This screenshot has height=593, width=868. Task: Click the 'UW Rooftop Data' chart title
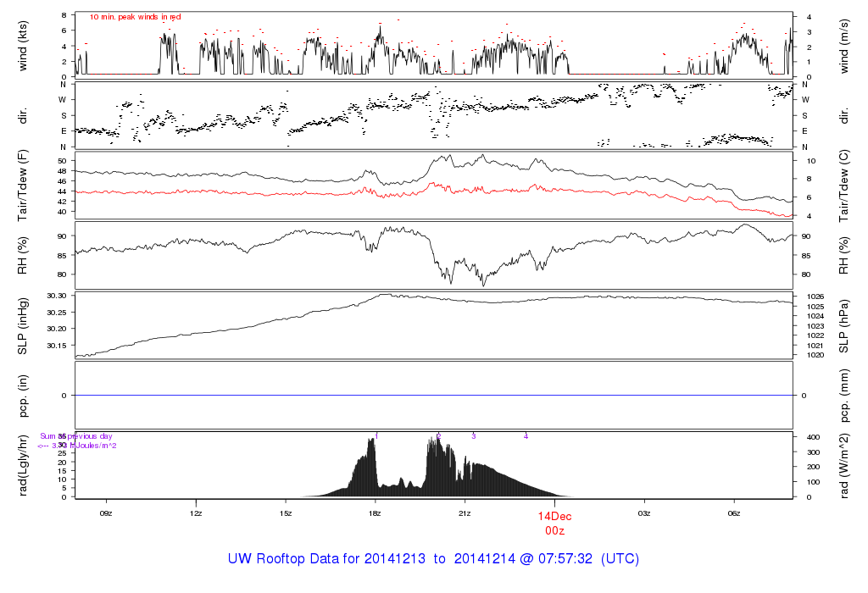433,559
